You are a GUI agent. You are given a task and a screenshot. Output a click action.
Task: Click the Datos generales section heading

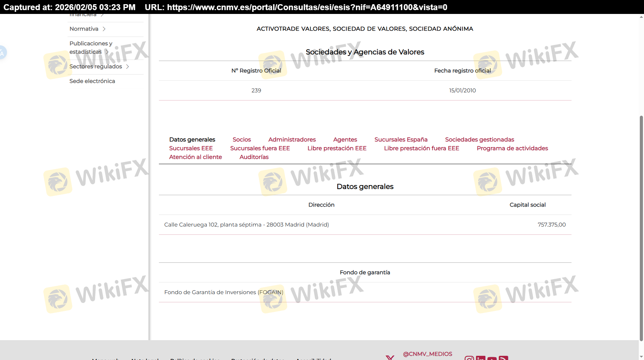pos(365,186)
